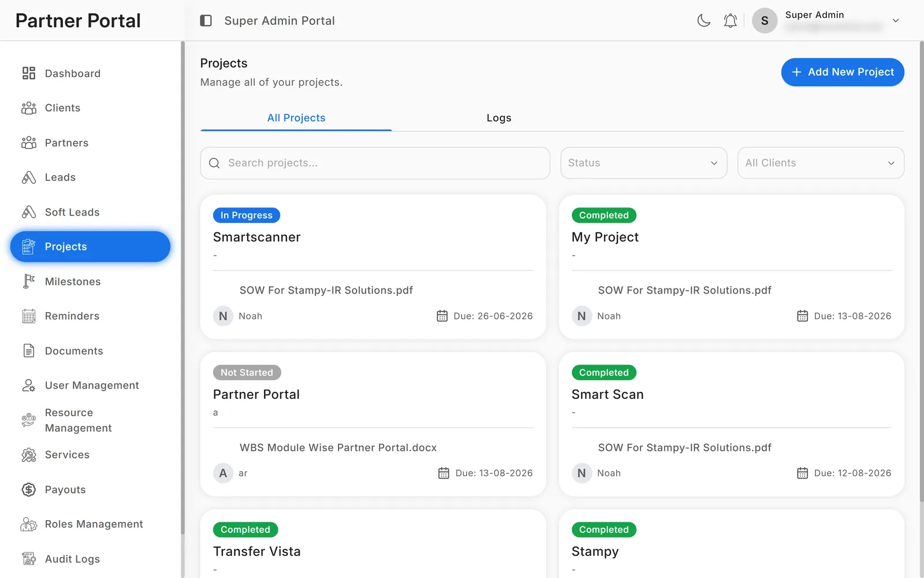The image size is (924, 578).
Task: Open the Status filter dropdown
Action: [644, 163]
